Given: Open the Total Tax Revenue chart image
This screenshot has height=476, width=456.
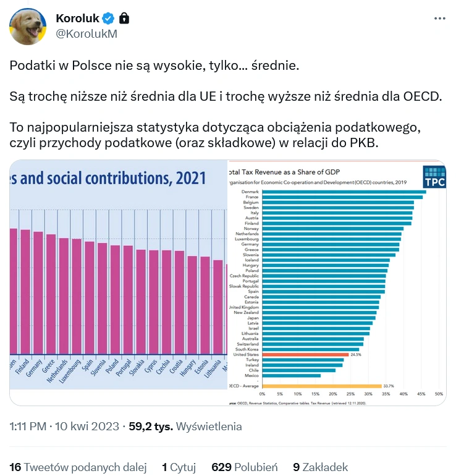Looking at the screenshot, I should point(337,283).
